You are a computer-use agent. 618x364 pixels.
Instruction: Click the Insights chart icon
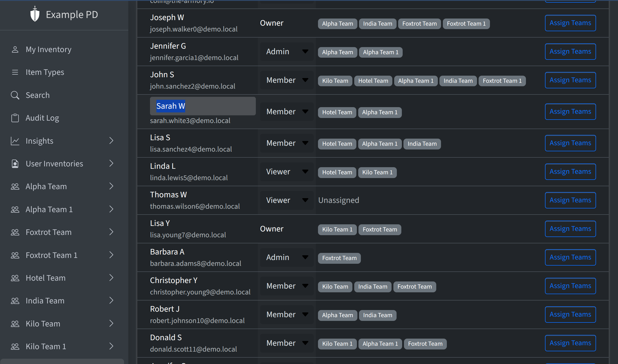pos(15,141)
